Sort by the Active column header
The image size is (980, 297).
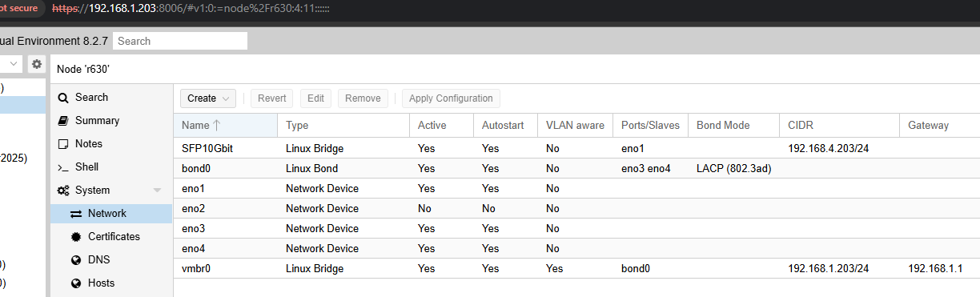click(x=441, y=125)
